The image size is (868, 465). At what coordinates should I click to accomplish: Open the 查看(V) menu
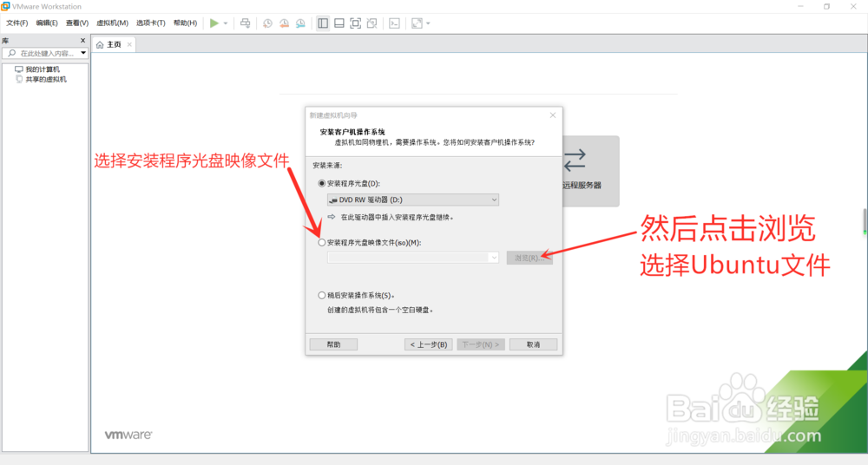77,23
